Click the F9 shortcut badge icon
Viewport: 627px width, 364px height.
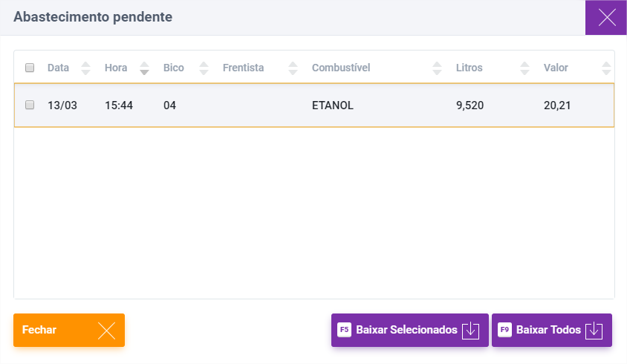click(504, 330)
